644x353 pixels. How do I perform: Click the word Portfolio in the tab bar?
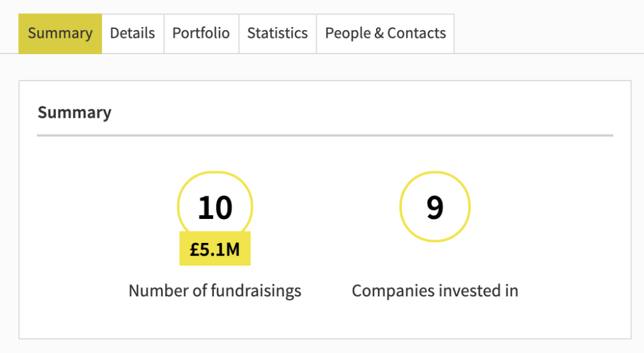coord(201,33)
